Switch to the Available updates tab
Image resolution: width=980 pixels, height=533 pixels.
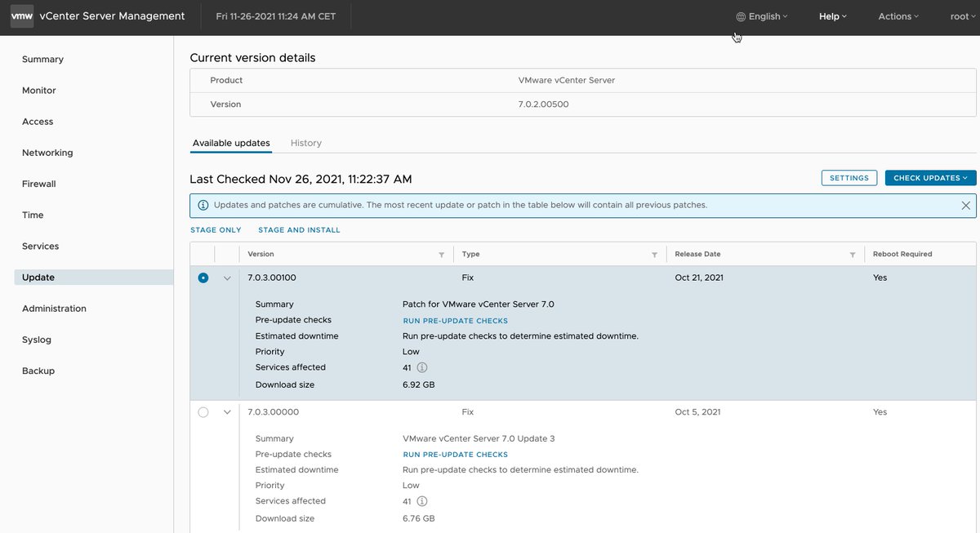pyautogui.click(x=231, y=143)
